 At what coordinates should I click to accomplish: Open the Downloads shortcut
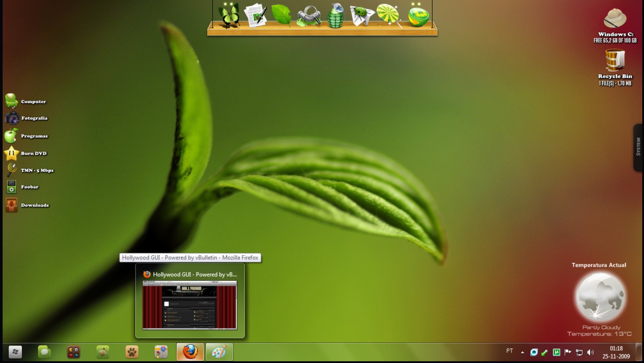[x=27, y=205]
